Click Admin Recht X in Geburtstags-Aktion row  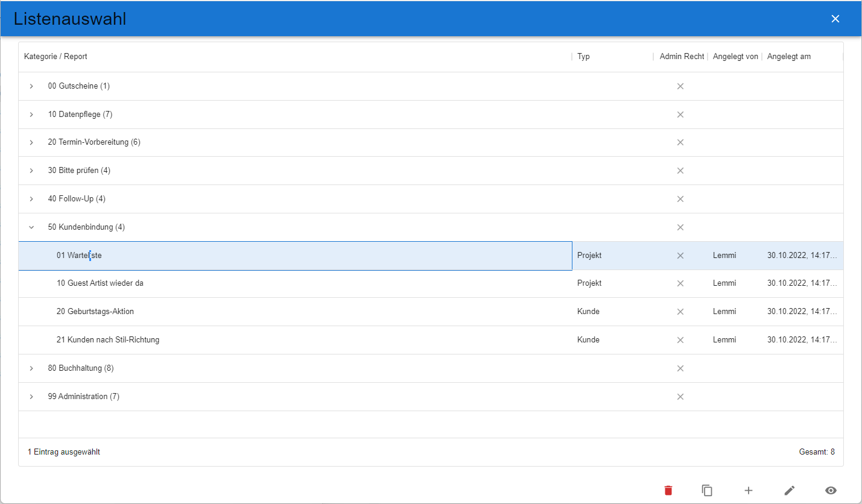[x=680, y=312]
